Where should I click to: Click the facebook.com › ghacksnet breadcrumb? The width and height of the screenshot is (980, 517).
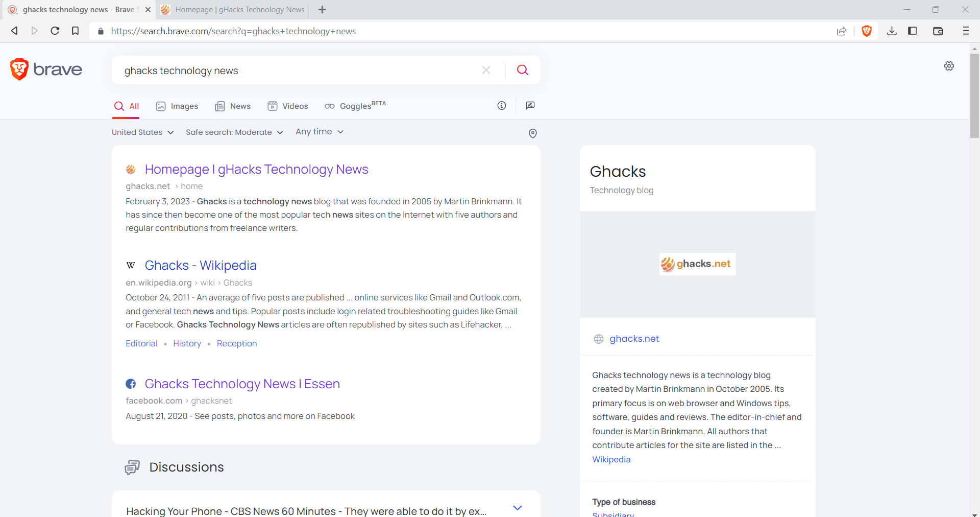click(x=179, y=401)
